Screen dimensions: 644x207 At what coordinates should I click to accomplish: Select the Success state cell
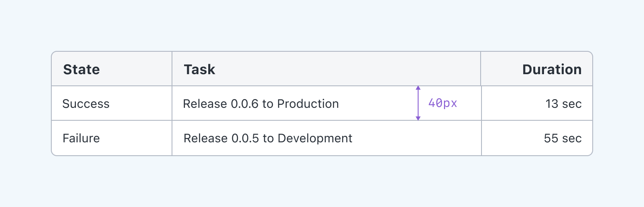86,104
